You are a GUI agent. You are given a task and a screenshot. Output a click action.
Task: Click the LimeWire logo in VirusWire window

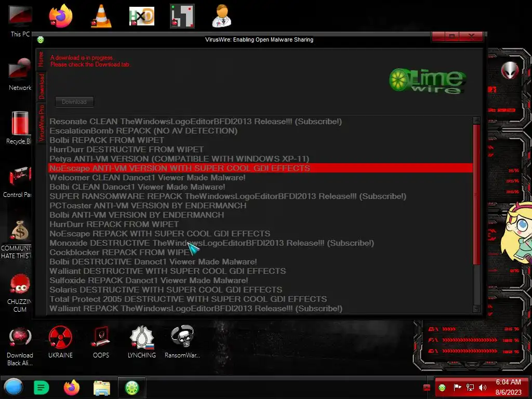(428, 81)
